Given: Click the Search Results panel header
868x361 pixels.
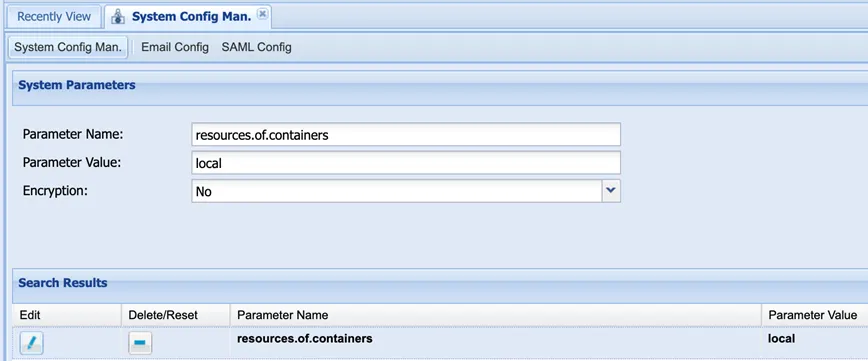Looking at the screenshot, I should click(x=440, y=286).
